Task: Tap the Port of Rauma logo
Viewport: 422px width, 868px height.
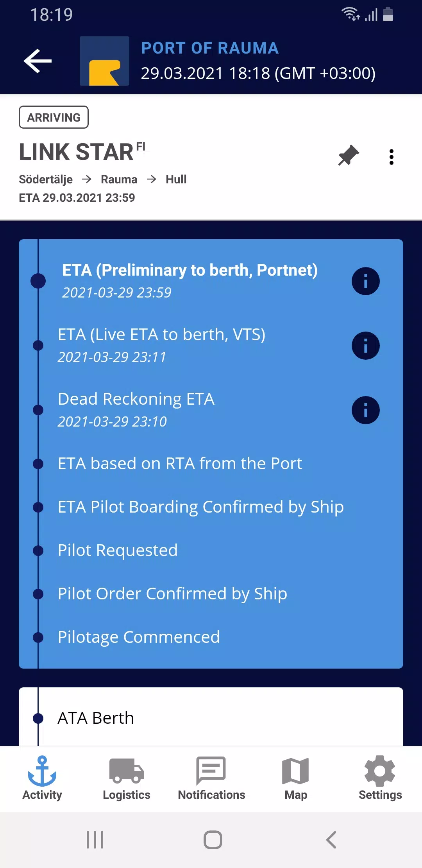Action: coord(104,61)
